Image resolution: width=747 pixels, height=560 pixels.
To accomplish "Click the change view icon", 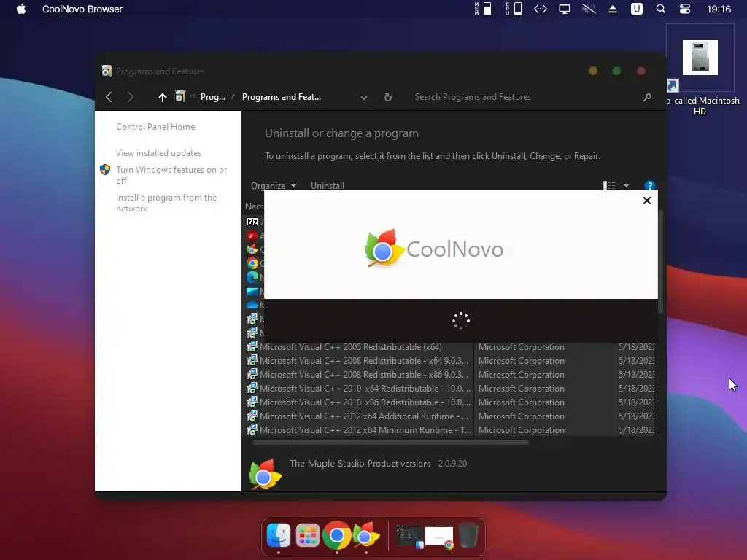I will (609, 185).
